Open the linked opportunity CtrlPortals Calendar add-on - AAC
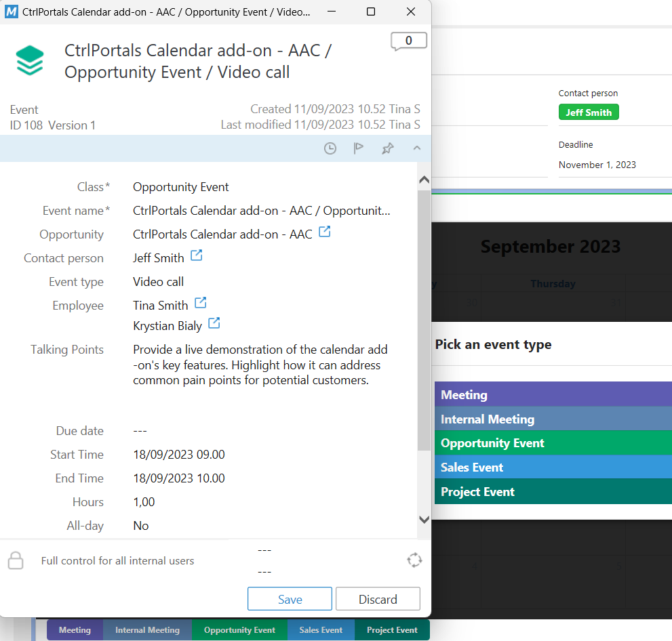Viewport: 672px width, 641px height. click(x=325, y=232)
